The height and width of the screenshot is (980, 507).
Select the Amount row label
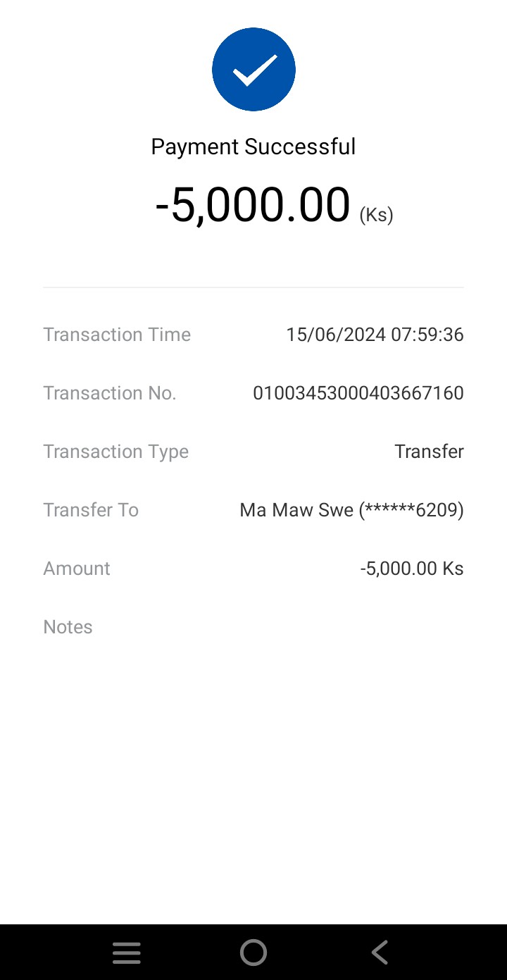click(77, 569)
